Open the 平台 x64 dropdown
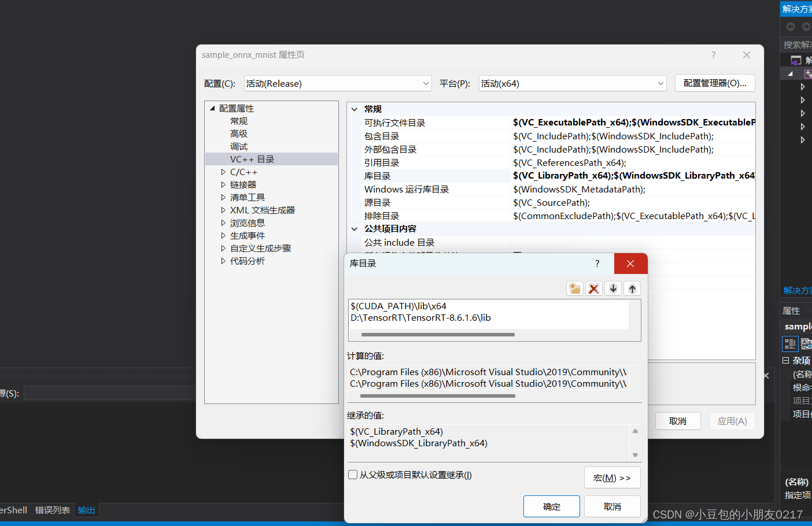Viewport: 812px width, 526px height. 573,83
